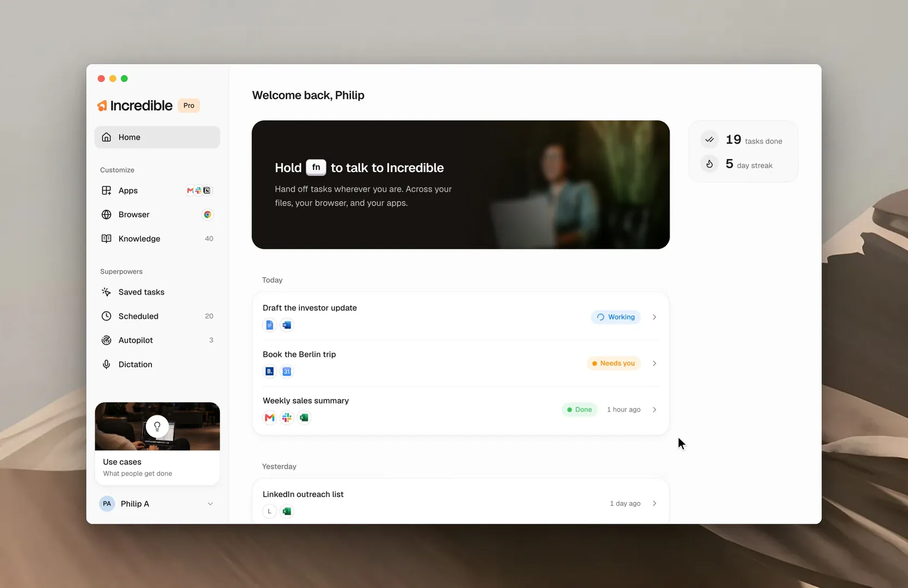Image resolution: width=908 pixels, height=588 pixels.
Task: Open Saved tasks under Superpowers
Action: 157,292
